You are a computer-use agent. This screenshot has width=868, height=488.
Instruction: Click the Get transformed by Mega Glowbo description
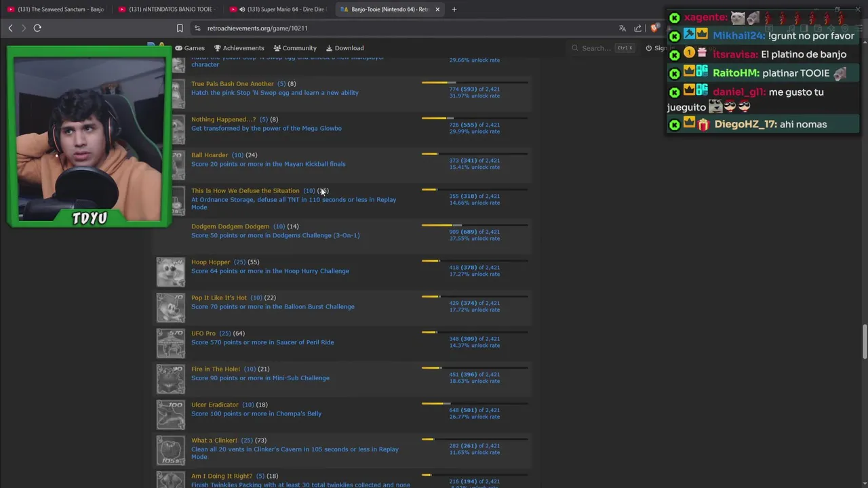pos(267,128)
